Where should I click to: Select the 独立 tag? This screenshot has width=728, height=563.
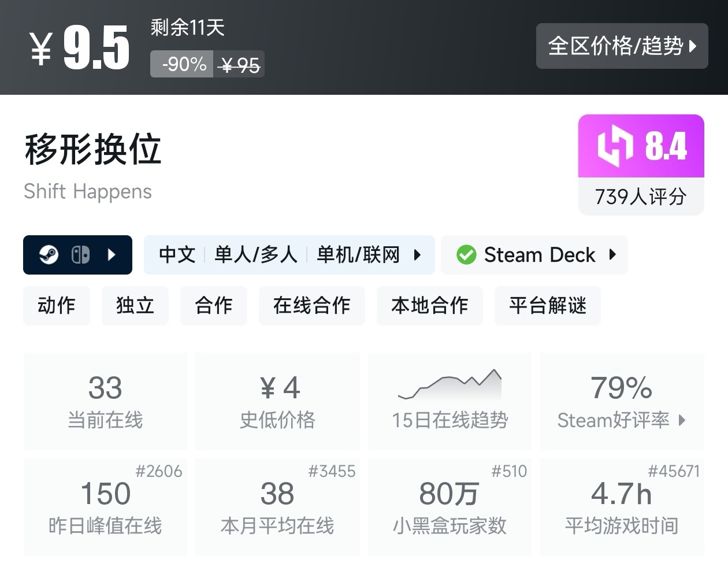[x=135, y=305]
